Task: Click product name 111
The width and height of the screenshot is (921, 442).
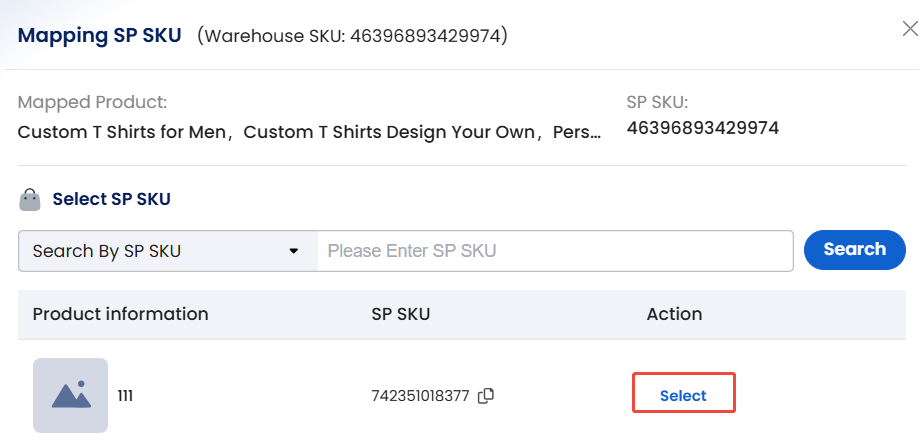Action: pyautogui.click(x=125, y=396)
